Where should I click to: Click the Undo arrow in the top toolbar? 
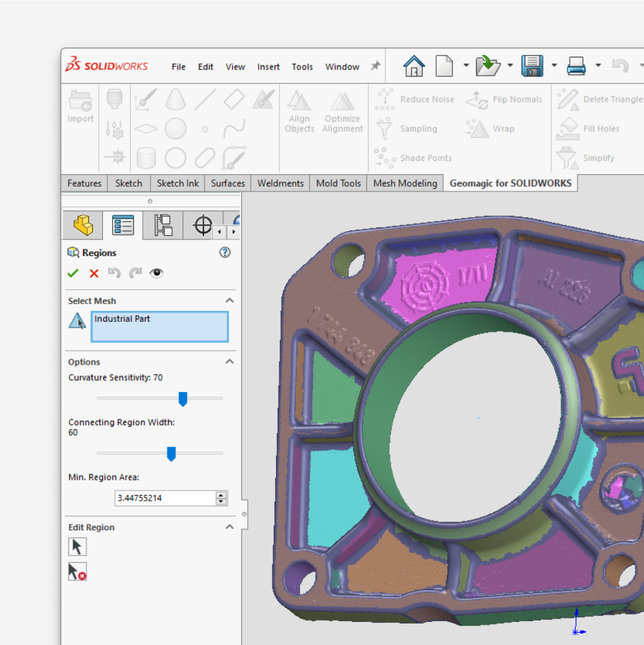pyautogui.click(x=621, y=66)
